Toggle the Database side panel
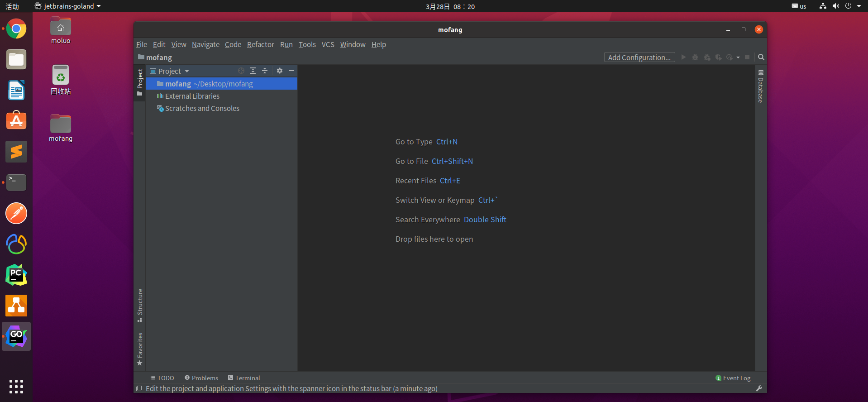The image size is (868, 402). pyautogui.click(x=761, y=86)
